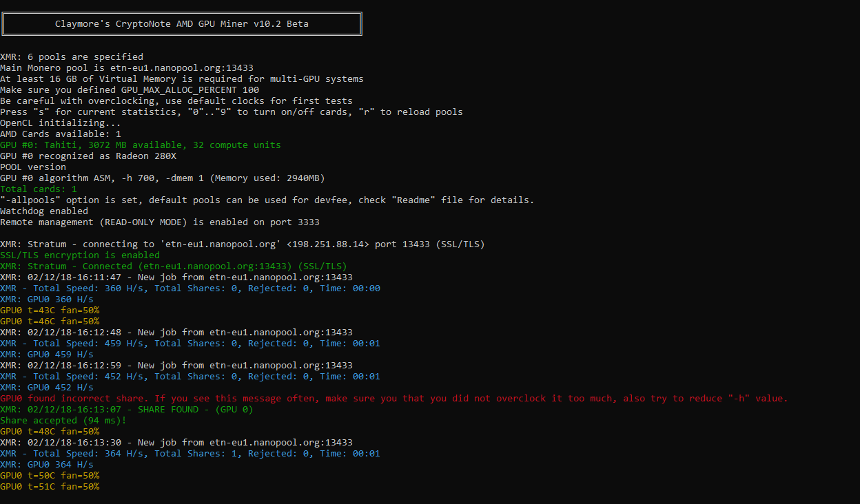Select green 'GPU #0: Tahiti, 3072 MB available' line

[x=141, y=145]
